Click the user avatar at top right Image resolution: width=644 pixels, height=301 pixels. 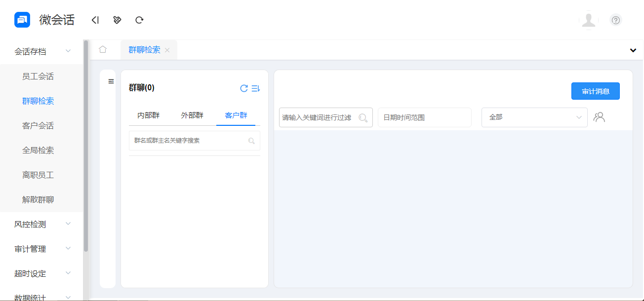(x=589, y=20)
